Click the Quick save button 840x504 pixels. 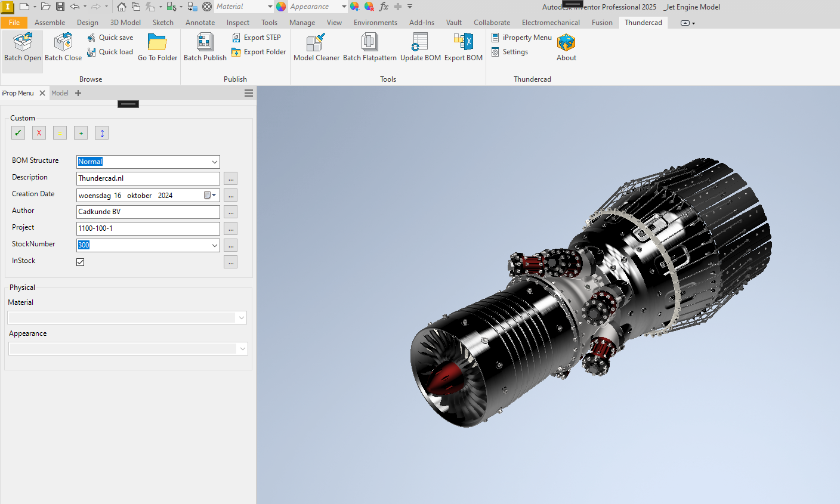[110, 38]
